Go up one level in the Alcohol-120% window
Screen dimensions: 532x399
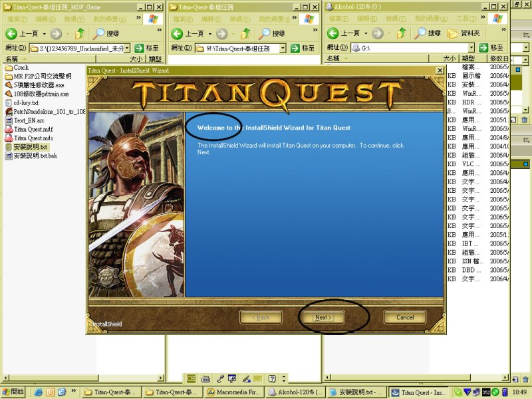[402, 33]
